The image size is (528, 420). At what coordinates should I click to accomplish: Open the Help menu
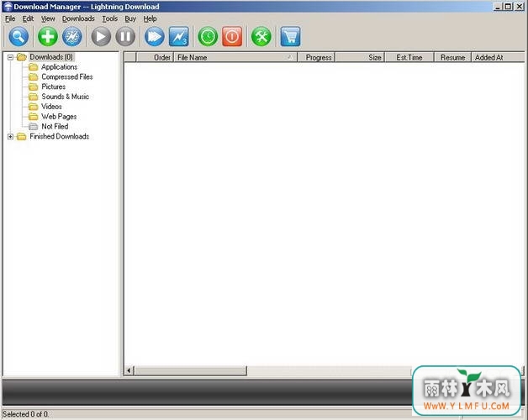coord(150,18)
